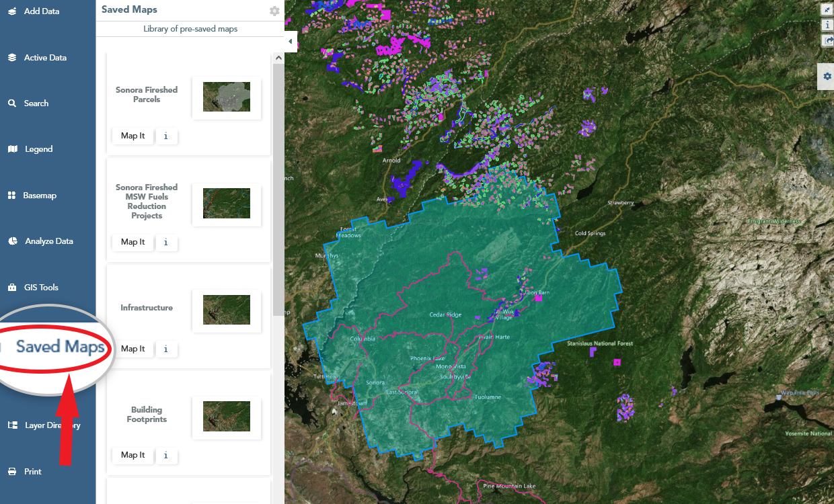Image resolution: width=834 pixels, height=504 pixels.
Task: Click the share map arrow icon
Action: coord(828,40)
